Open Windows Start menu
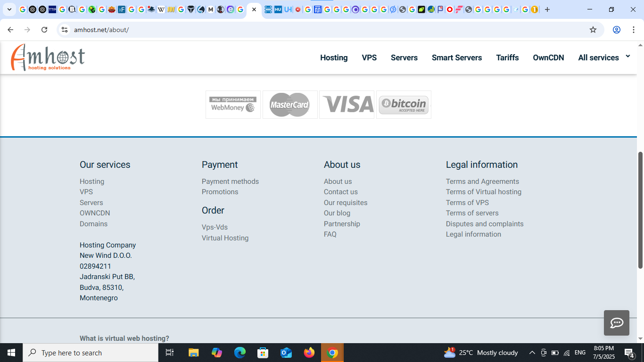 pyautogui.click(x=11, y=353)
